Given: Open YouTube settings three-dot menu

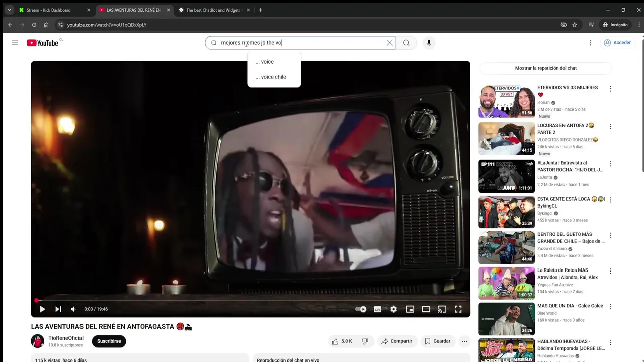Looking at the screenshot, I should [x=591, y=43].
